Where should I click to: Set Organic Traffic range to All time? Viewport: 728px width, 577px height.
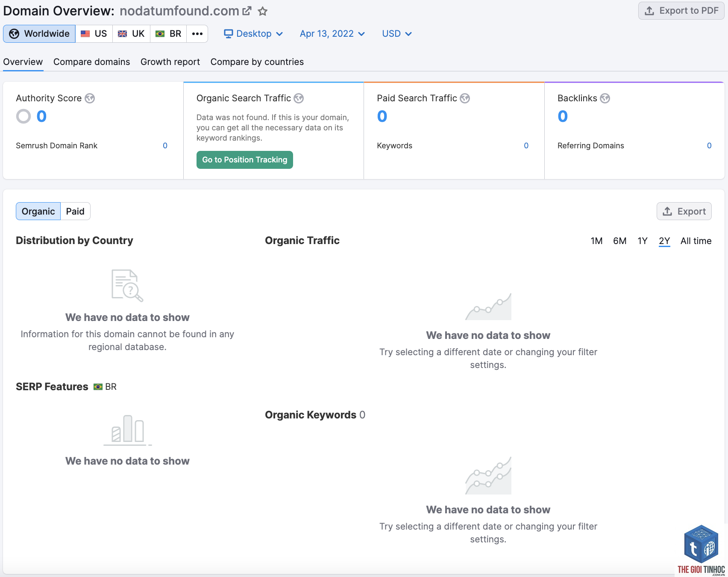pyautogui.click(x=696, y=241)
